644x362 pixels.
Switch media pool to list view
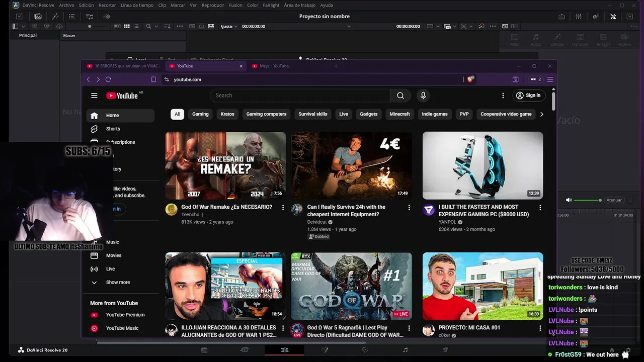136,26
